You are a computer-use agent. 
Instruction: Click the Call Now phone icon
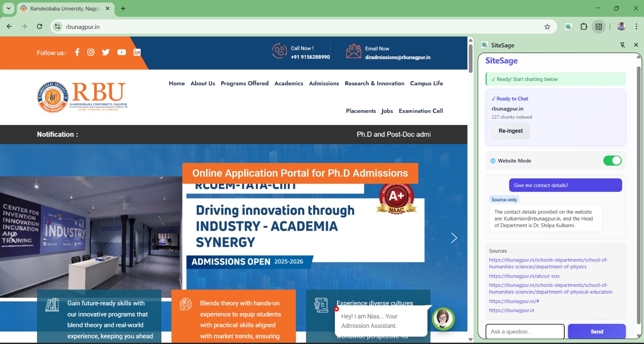[279, 51]
